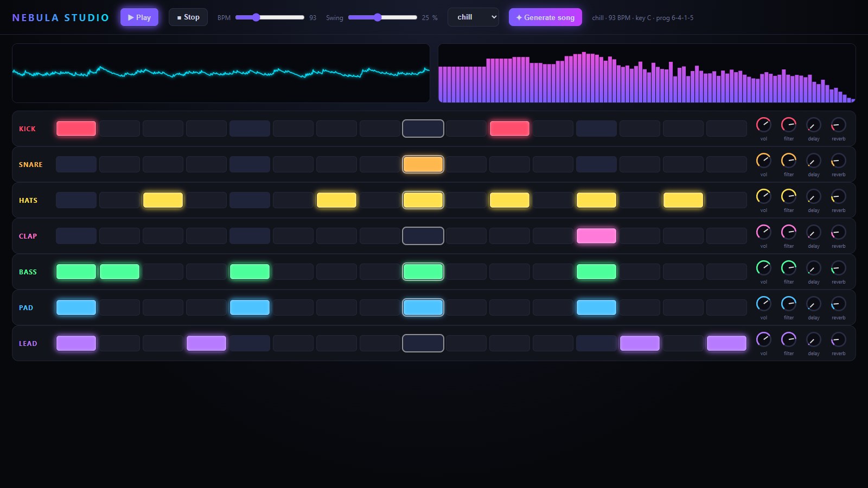
Task: Click the HATS delay knob
Action: pyautogui.click(x=814, y=196)
